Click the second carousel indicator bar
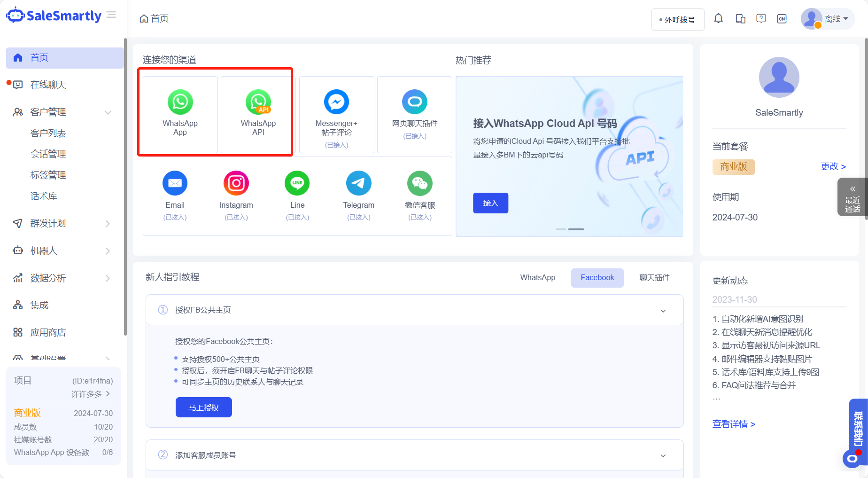The image size is (868, 478). pyautogui.click(x=576, y=229)
